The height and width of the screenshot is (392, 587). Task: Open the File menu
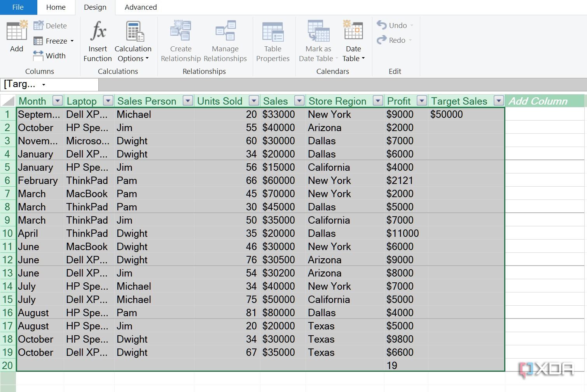(x=18, y=7)
